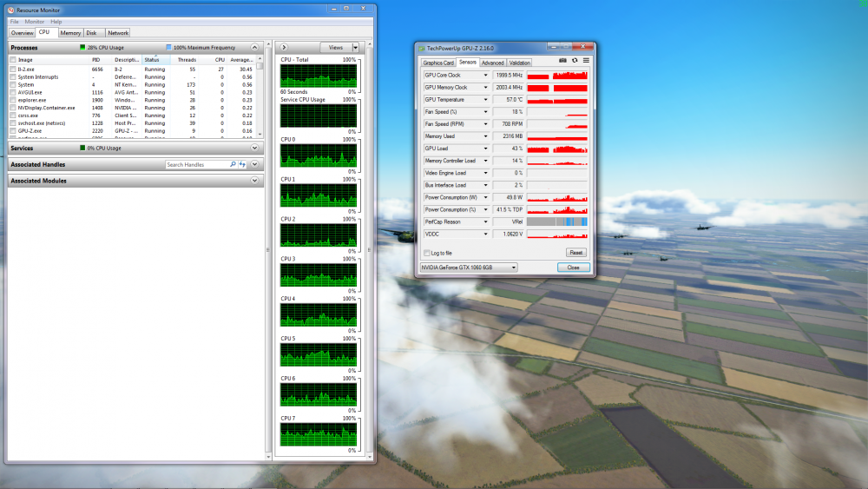The height and width of the screenshot is (489, 868).
Task: Click the Close button in GPU-Z
Action: [574, 268]
